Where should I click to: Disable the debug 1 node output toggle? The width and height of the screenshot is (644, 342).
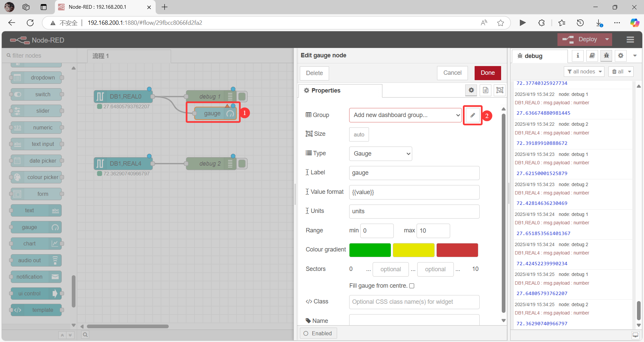pos(242,96)
